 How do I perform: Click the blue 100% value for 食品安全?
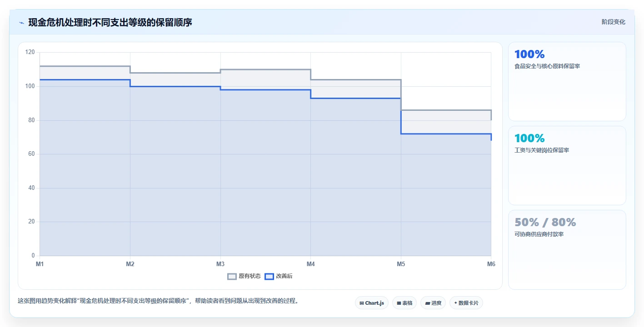529,54
